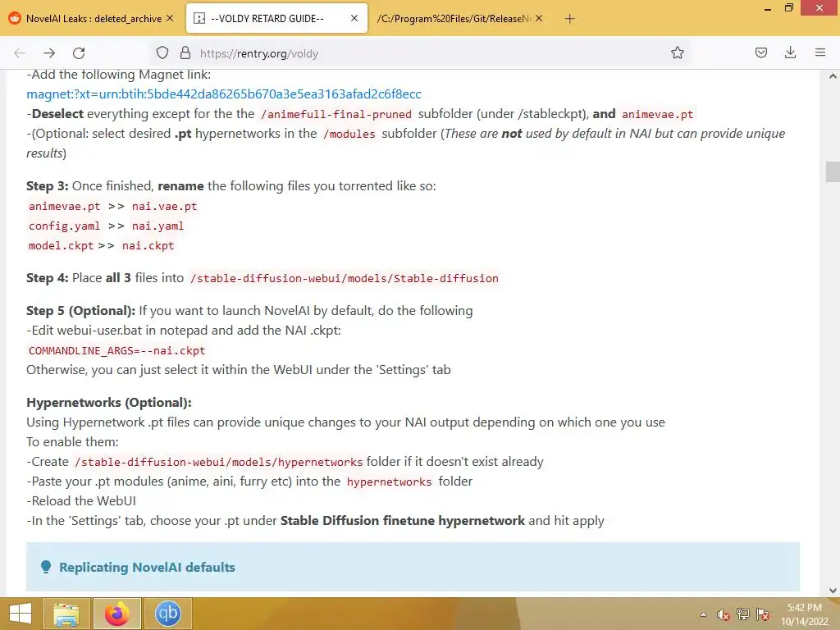Click the browser Back arrow button

(20, 53)
